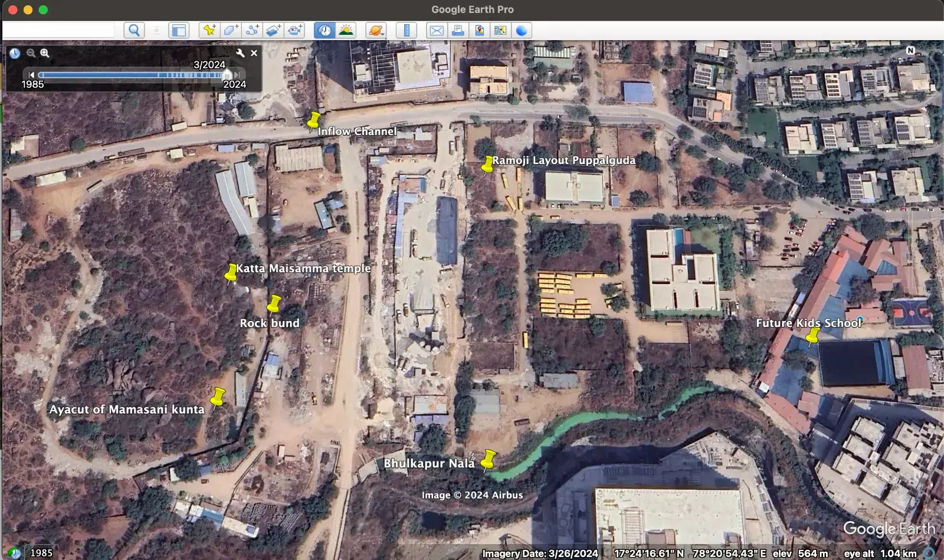Close the historical imagery time slider
The width and height of the screenshot is (944, 560).
[x=254, y=53]
